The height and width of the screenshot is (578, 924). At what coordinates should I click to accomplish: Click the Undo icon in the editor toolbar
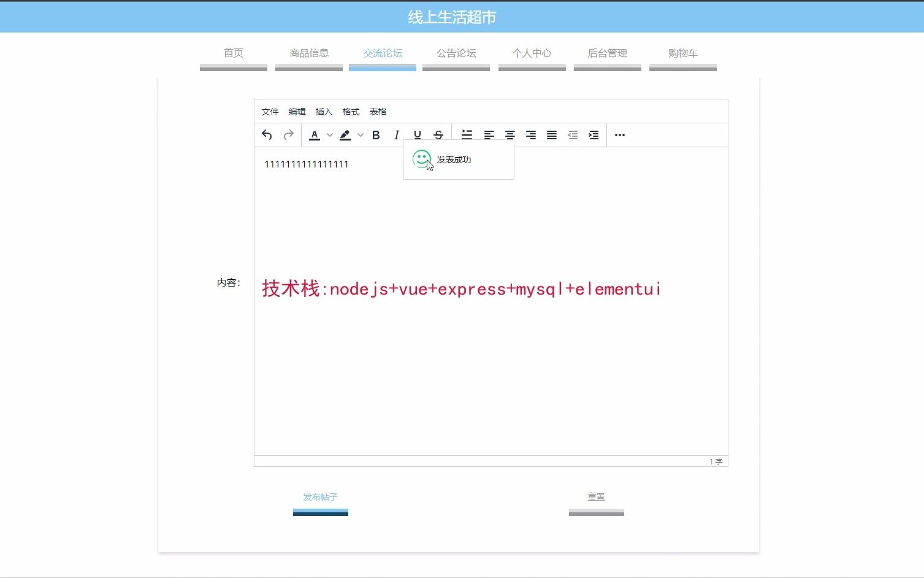point(267,134)
